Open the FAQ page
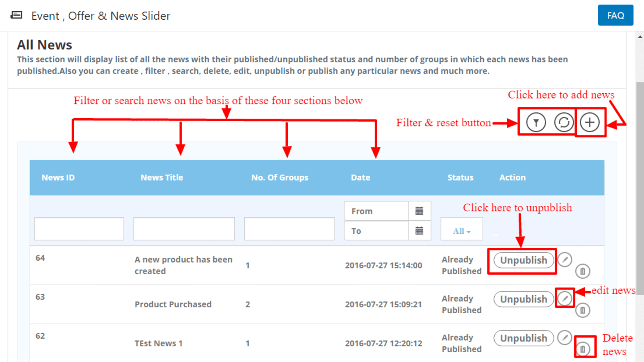Screen dimensions: 644x362 pos(615,15)
